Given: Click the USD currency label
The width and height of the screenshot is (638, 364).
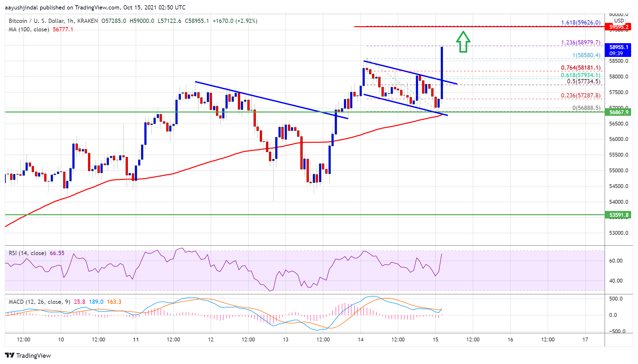Looking at the screenshot, I should (x=619, y=21).
